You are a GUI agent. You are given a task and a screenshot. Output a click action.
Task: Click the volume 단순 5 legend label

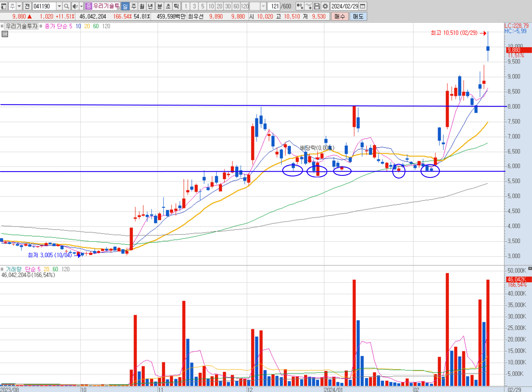click(33, 269)
